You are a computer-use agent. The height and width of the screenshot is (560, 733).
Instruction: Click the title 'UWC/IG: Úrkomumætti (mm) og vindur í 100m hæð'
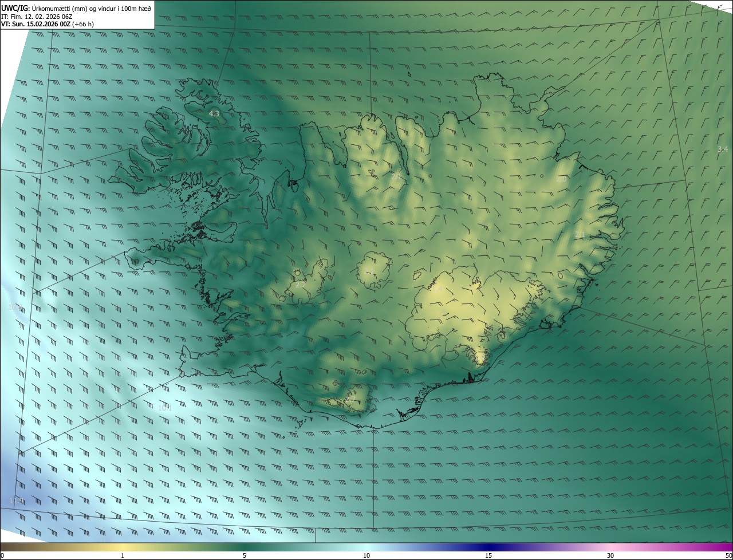pyautogui.click(x=76, y=8)
